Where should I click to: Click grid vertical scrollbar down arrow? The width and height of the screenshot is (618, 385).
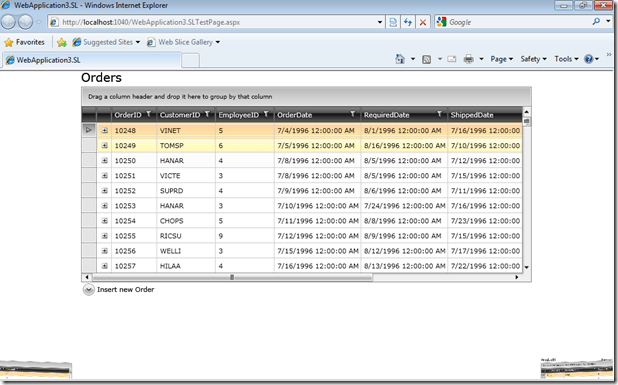click(527, 267)
